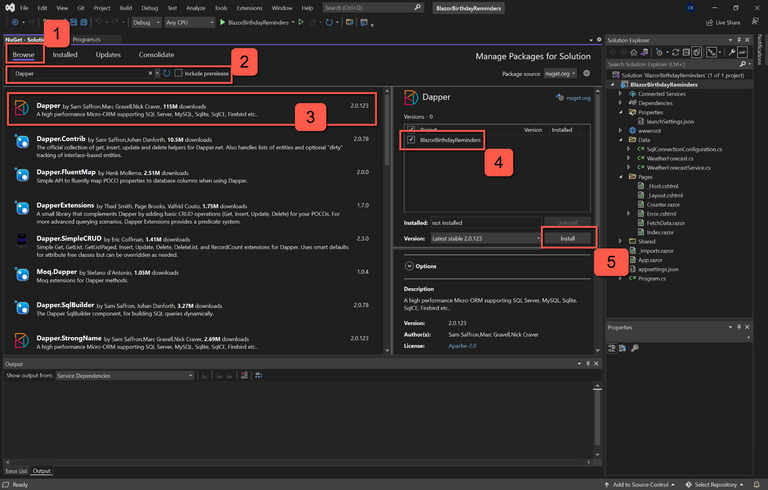Open the Package source nuget.org dropdown
768x490 pixels.
[560, 73]
